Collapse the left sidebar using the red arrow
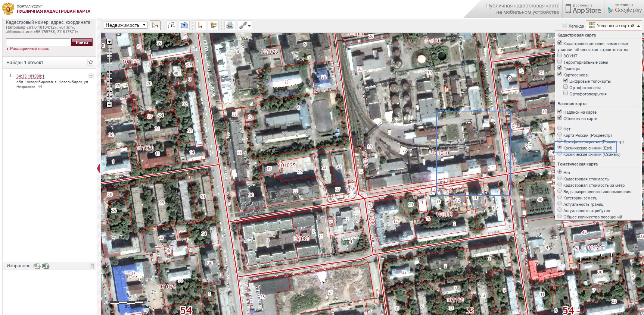This screenshot has height=315, width=644. 99,168
